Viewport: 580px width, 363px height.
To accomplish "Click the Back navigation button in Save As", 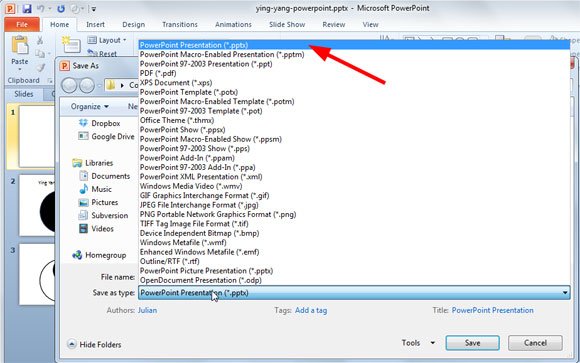I will click(69, 85).
